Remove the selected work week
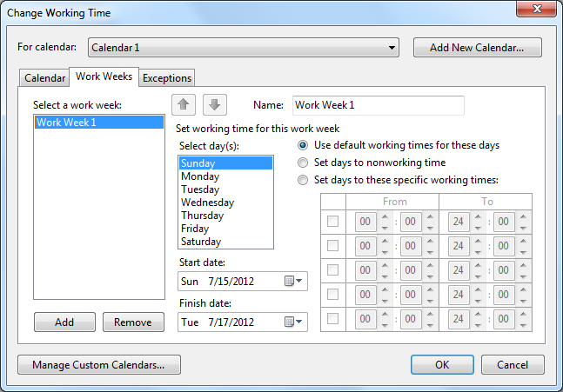Image resolution: width=563 pixels, height=392 pixels. (x=132, y=322)
